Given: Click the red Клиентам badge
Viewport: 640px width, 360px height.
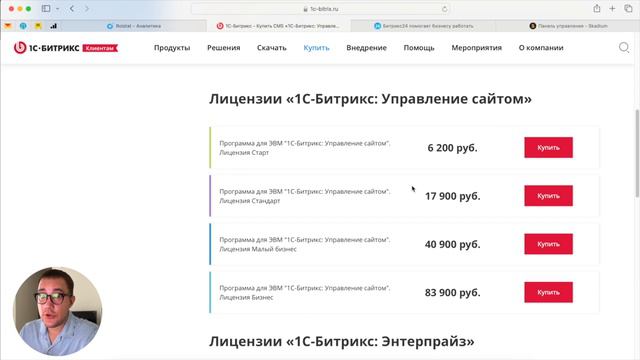Looking at the screenshot, I should click(x=100, y=48).
